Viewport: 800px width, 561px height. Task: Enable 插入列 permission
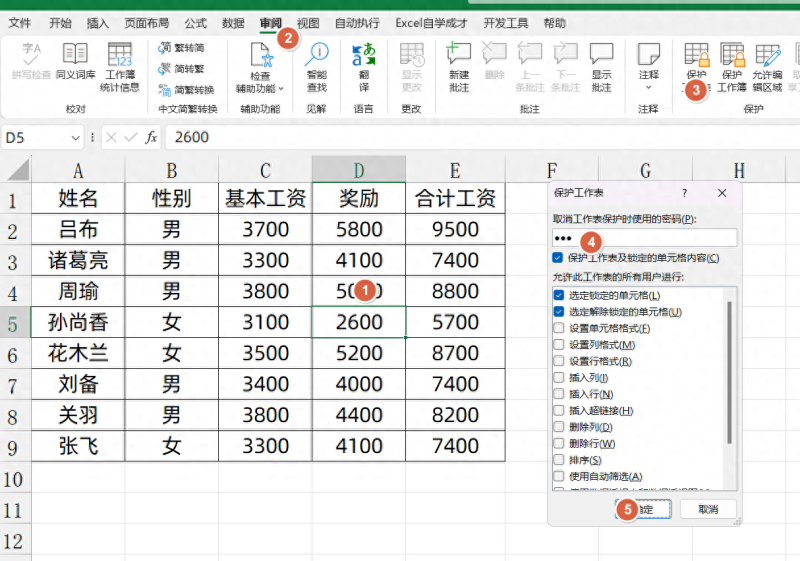pyautogui.click(x=559, y=377)
